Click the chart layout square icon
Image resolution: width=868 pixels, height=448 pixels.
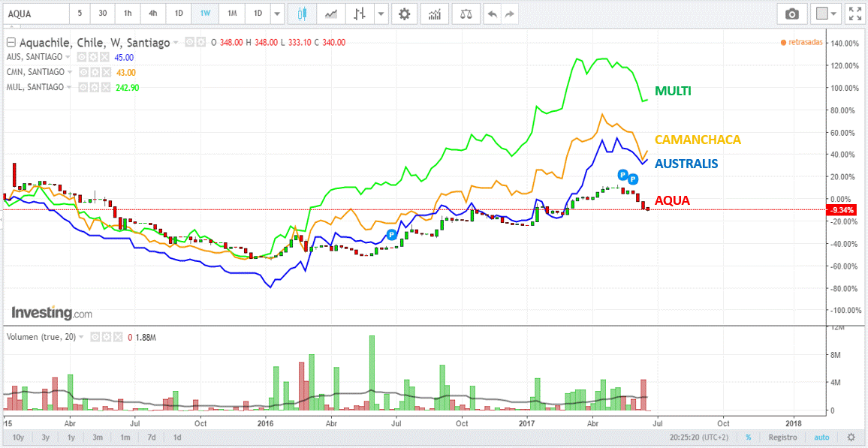point(821,14)
